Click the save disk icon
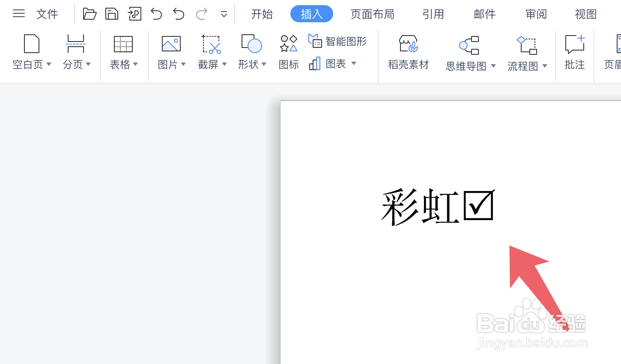Screen dimensions: 621x364 click(112, 14)
